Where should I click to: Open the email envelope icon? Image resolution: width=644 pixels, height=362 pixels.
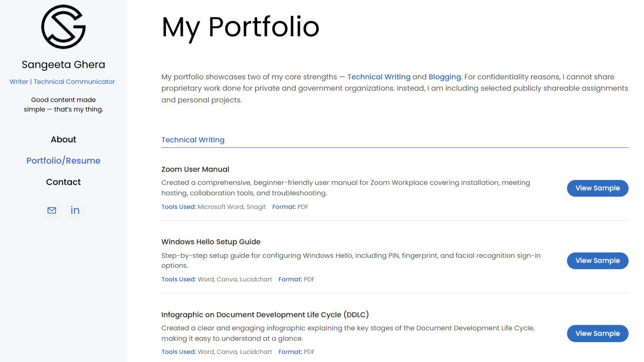[52, 210]
